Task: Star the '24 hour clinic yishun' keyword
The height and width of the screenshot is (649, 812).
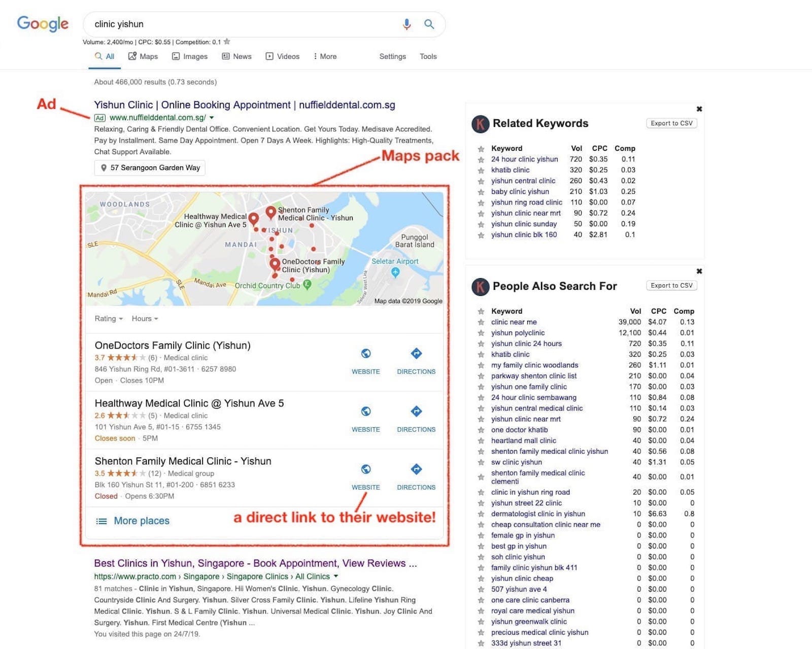Action: (481, 159)
